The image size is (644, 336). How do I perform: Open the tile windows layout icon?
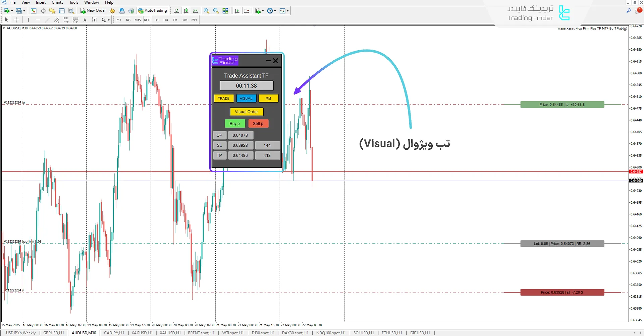pyautogui.click(x=225, y=11)
